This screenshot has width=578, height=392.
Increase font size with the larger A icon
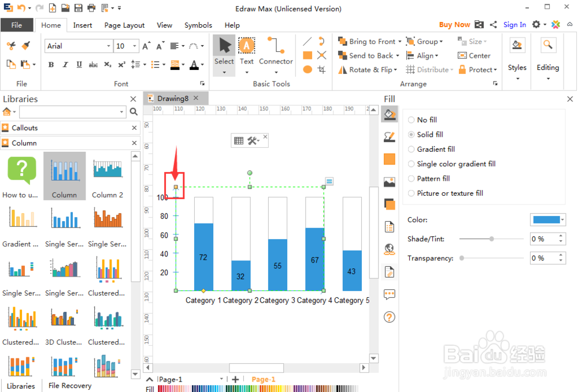[x=146, y=46]
